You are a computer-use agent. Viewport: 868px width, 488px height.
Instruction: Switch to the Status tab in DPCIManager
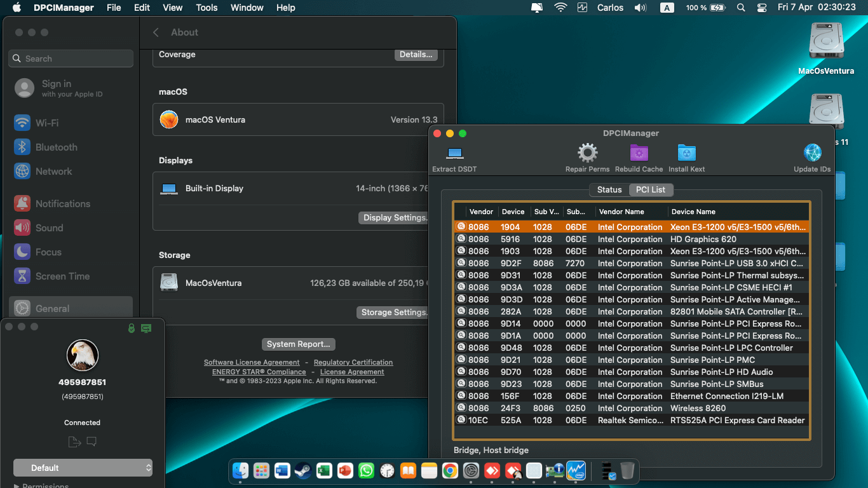pos(609,189)
